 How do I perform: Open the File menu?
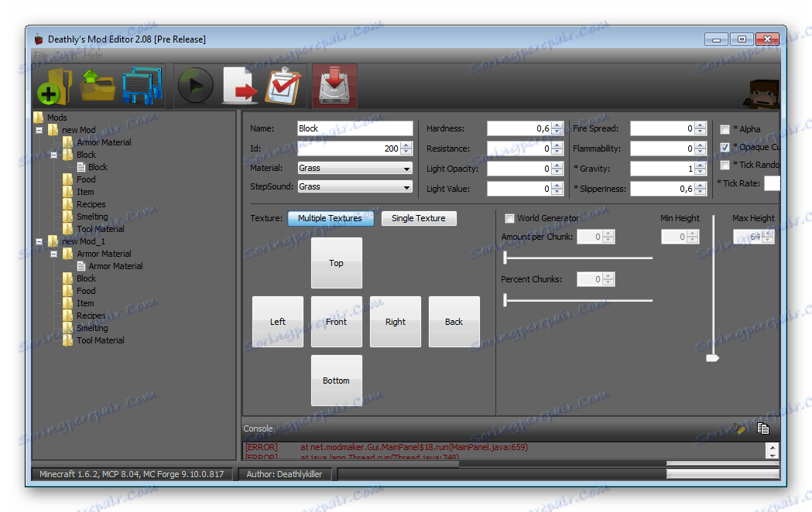pos(41,55)
